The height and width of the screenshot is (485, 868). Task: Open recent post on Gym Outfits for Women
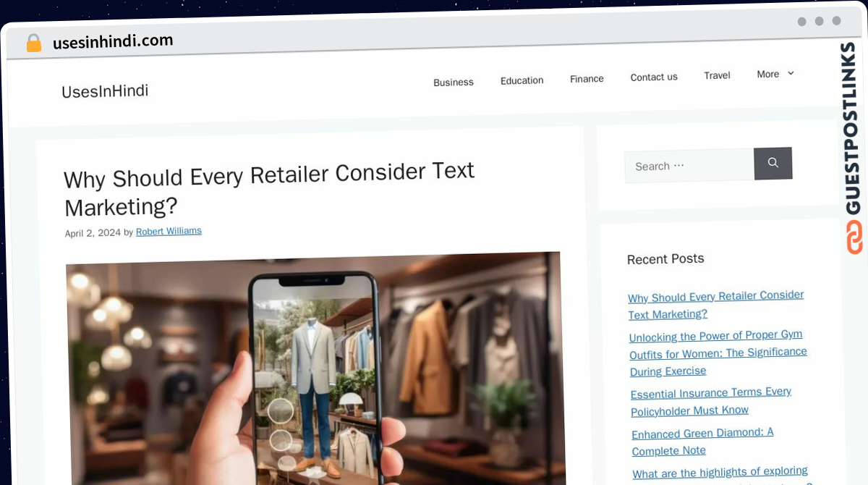coord(718,353)
